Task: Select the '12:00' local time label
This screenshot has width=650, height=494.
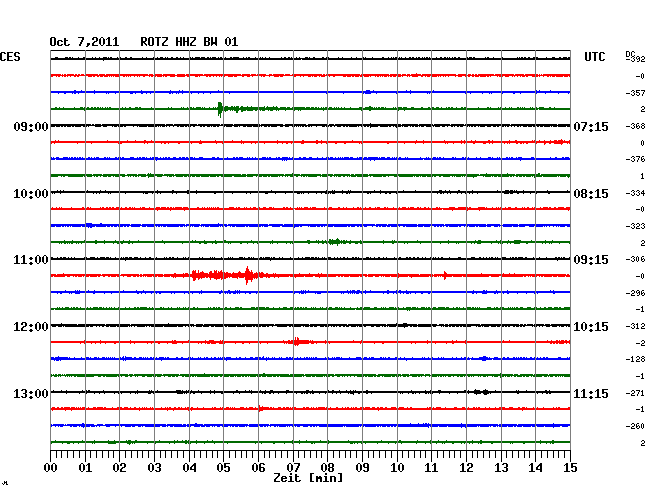Action: (x=31, y=327)
